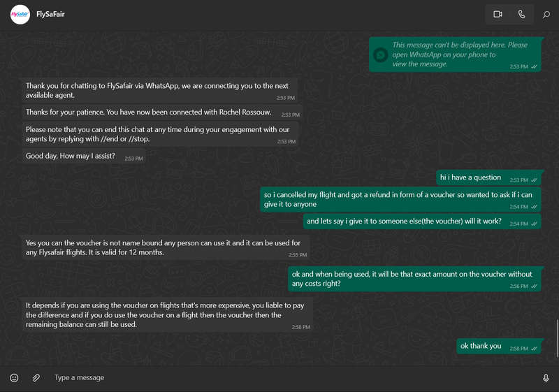Click the //end or //stop notice message

point(161,135)
